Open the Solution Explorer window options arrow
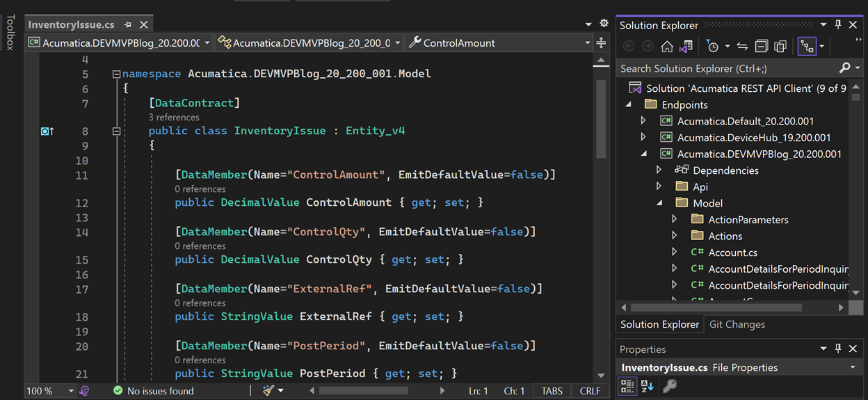Image resolution: width=868 pixels, height=400 pixels. [823, 25]
